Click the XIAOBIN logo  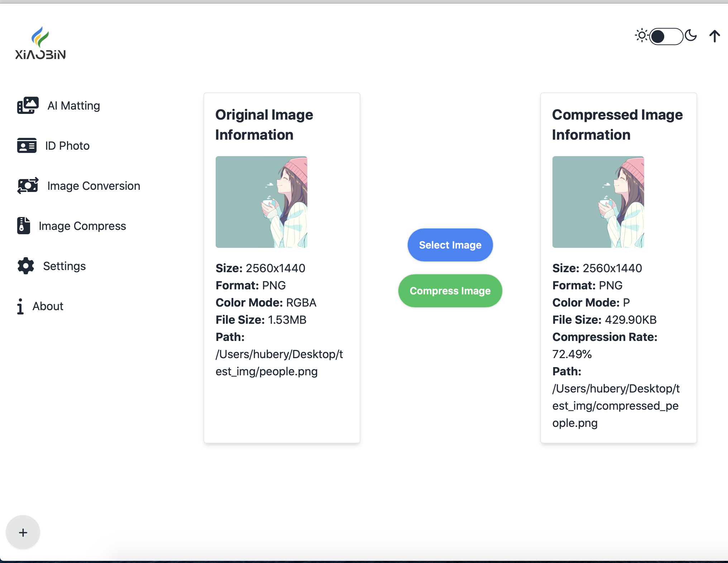click(x=40, y=43)
